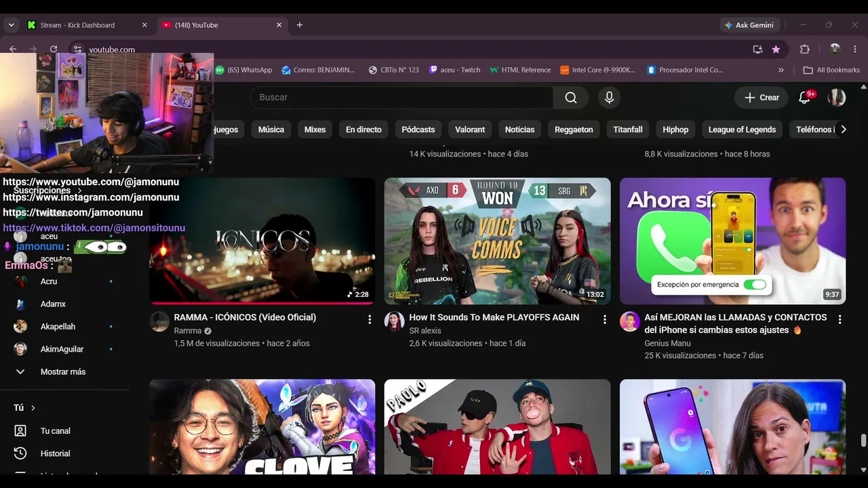
Task: Open the YouTube account avatar menu
Action: point(837,98)
